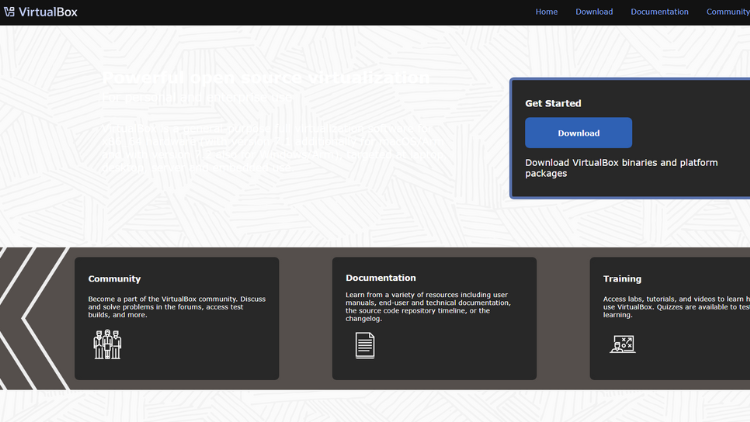Screen dimensions: 750x422
Task: Go to Home in the top navigation
Action: [x=546, y=12]
